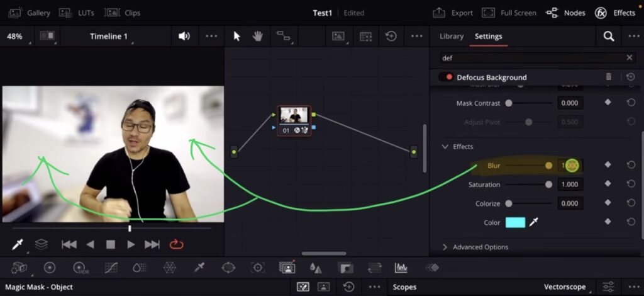
Task: Open the Magic Mask palette icon
Action: 287,268
